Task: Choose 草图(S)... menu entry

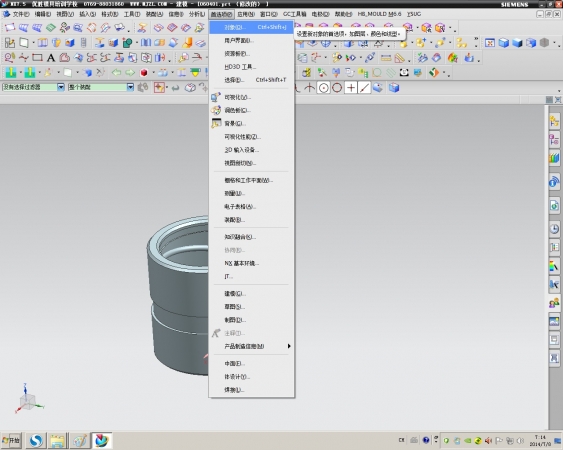Action: point(251,307)
